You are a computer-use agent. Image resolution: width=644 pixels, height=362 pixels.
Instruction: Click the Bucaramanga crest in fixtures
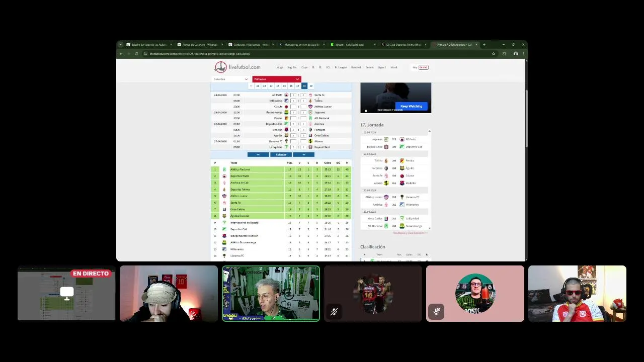pyautogui.click(x=286, y=112)
